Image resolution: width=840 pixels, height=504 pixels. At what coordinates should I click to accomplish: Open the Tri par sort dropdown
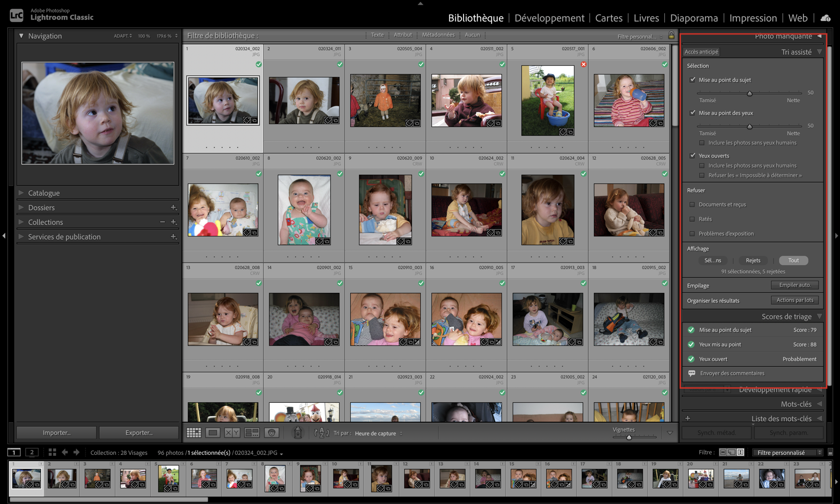378,433
